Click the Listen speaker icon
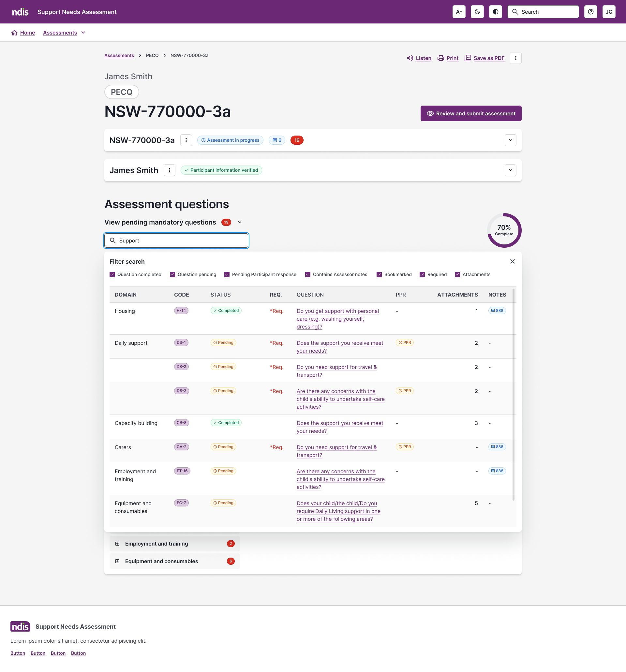The width and height of the screenshot is (626, 672). tap(410, 58)
